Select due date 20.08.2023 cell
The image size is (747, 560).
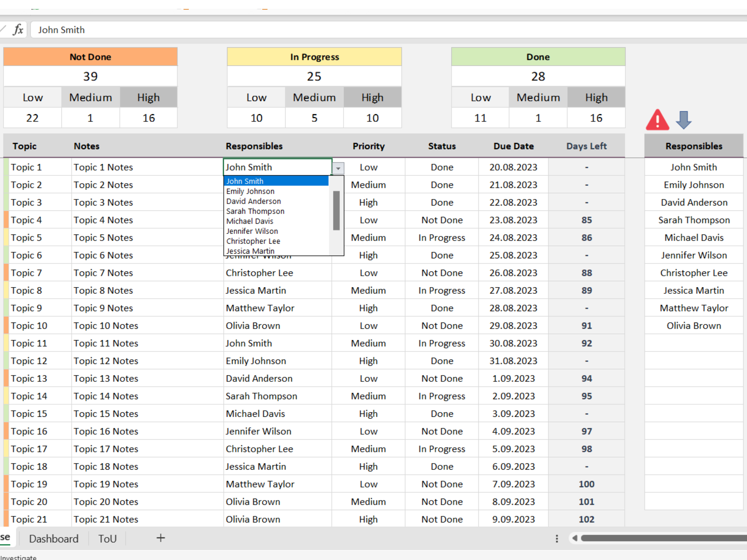tap(513, 167)
